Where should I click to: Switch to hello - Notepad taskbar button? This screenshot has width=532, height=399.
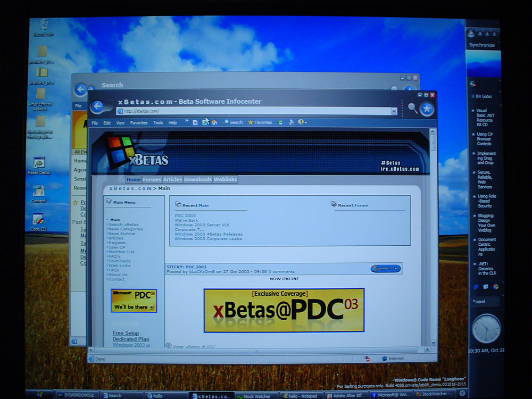click(301, 396)
